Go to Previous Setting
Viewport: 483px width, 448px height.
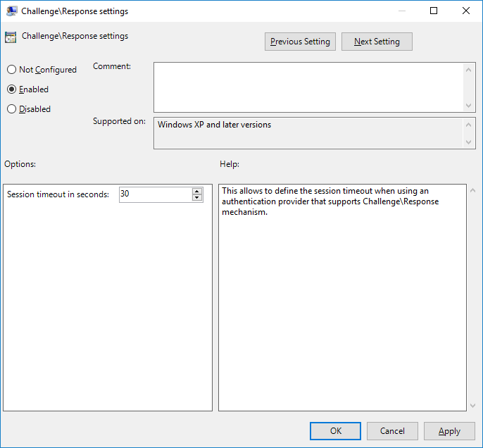pos(300,42)
